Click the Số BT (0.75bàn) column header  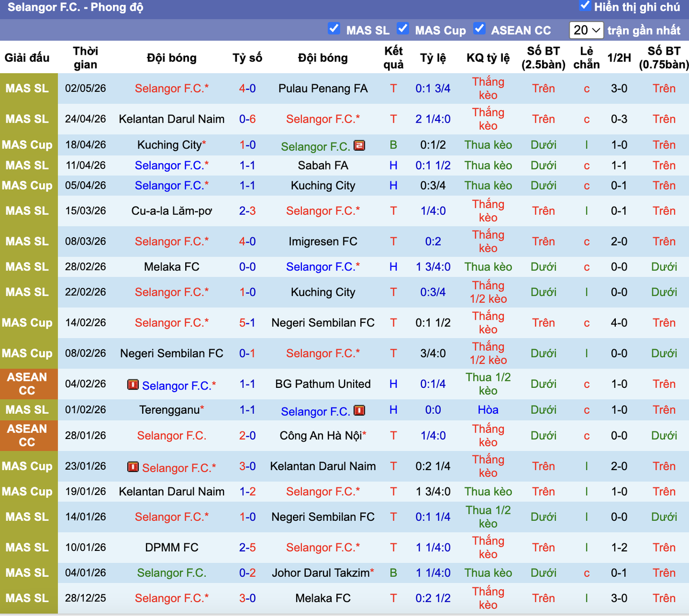click(664, 58)
